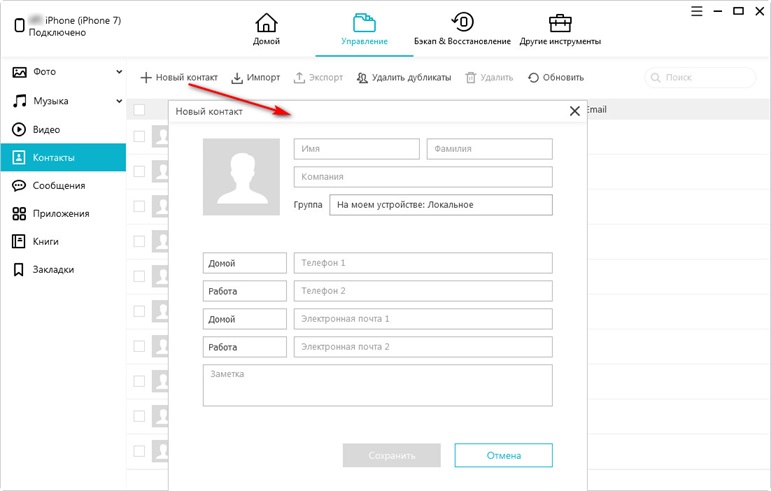Open Домой type dropdown for Электронная почта 1

[x=244, y=319]
